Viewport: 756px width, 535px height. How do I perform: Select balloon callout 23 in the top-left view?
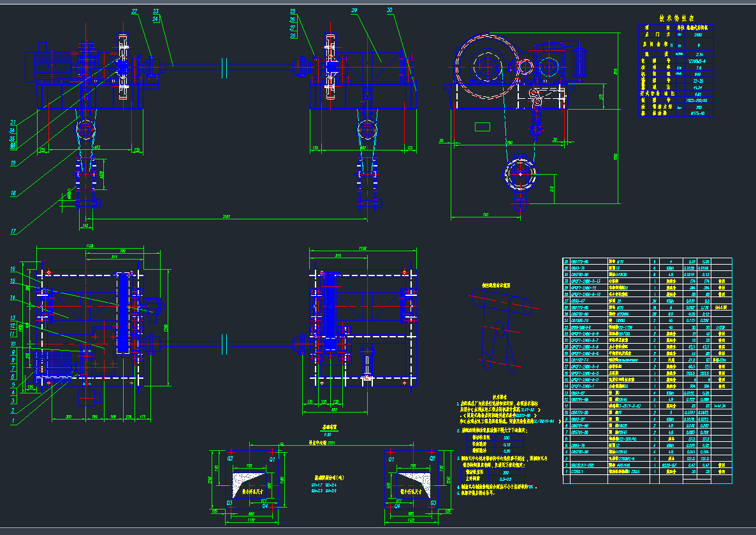point(156,11)
